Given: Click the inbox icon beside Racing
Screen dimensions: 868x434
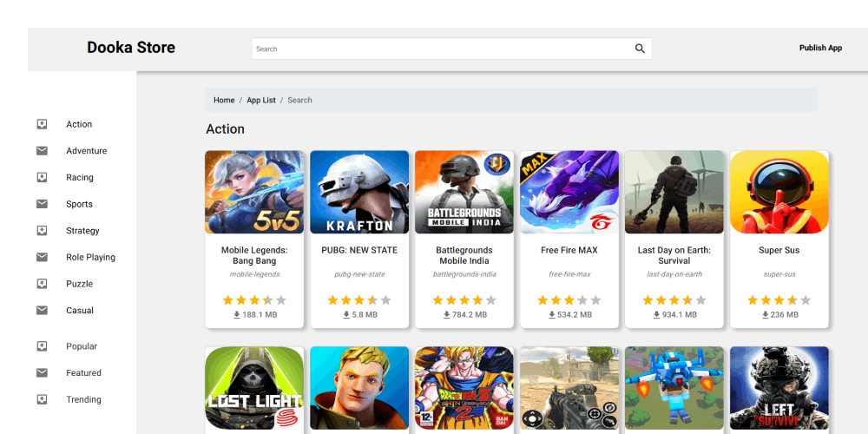Looking at the screenshot, I should pos(42,177).
